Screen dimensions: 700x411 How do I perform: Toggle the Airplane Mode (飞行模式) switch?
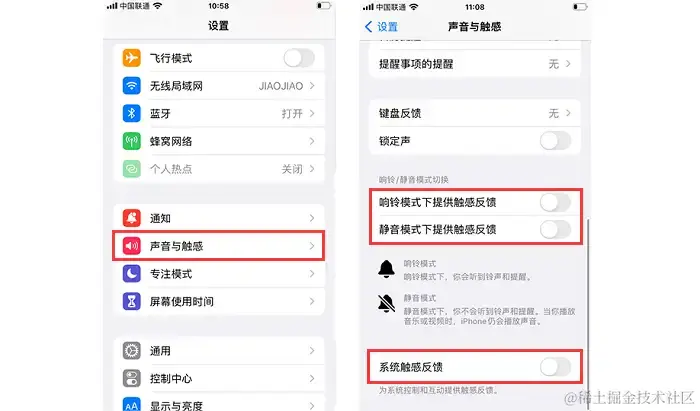coord(299,58)
